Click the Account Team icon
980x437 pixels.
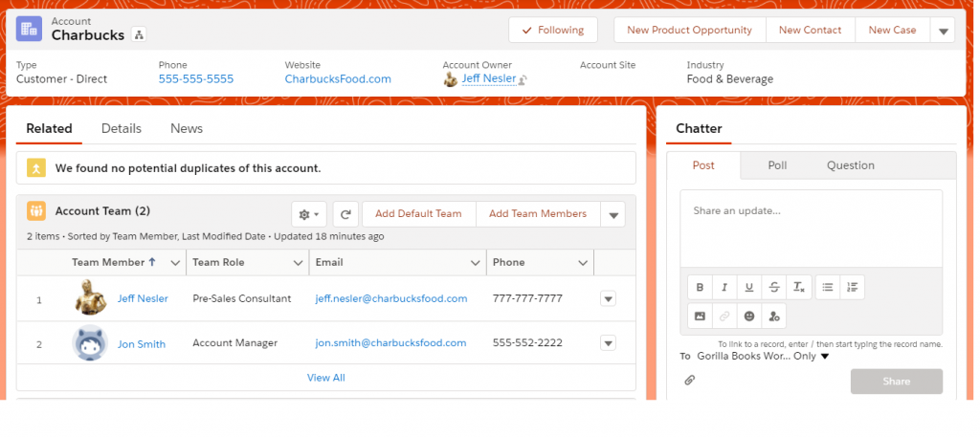point(36,211)
